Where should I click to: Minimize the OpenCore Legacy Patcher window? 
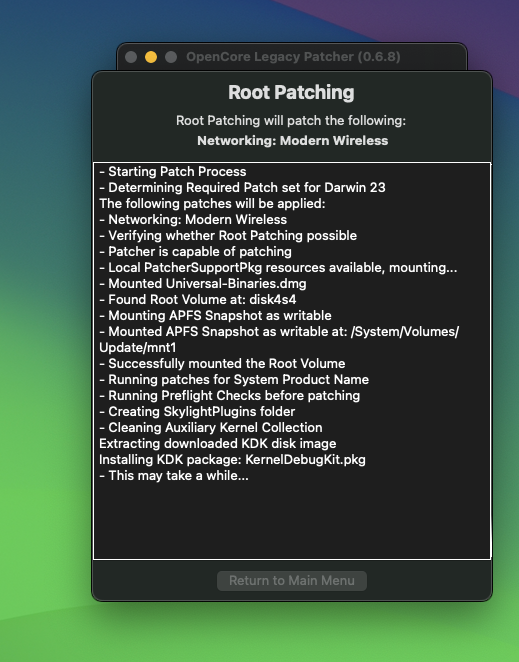[x=151, y=57]
